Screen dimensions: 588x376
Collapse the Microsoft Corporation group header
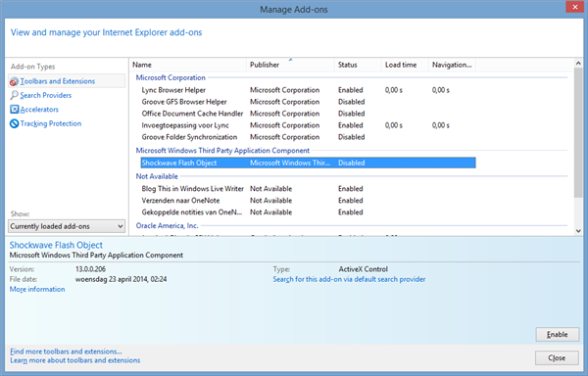(171, 77)
